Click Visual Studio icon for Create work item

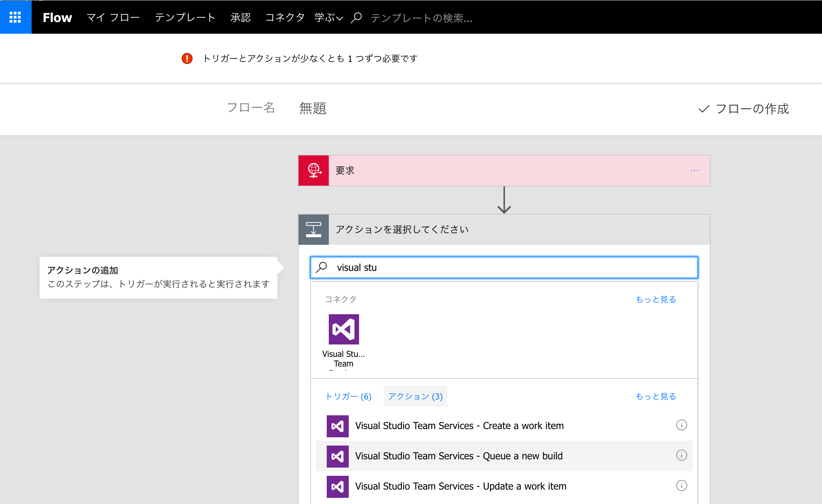[x=338, y=426]
